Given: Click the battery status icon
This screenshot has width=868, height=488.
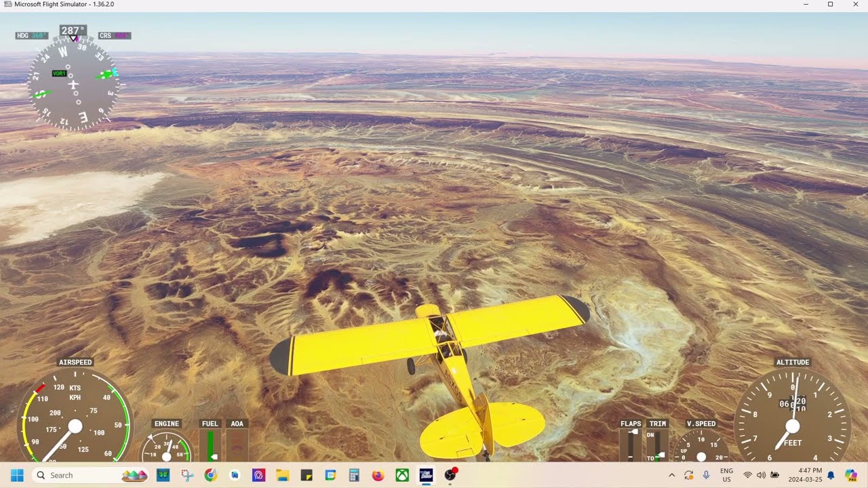Looking at the screenshot, I should pos(774,475).
